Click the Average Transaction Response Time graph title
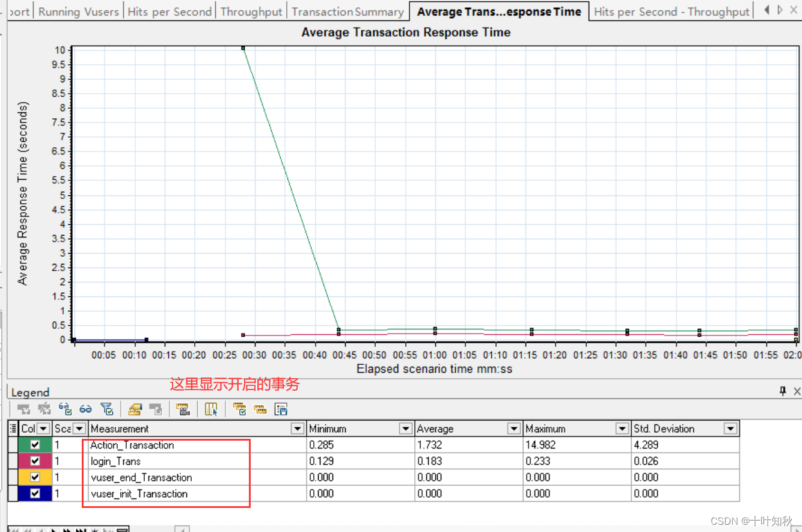 click(406, 32)
